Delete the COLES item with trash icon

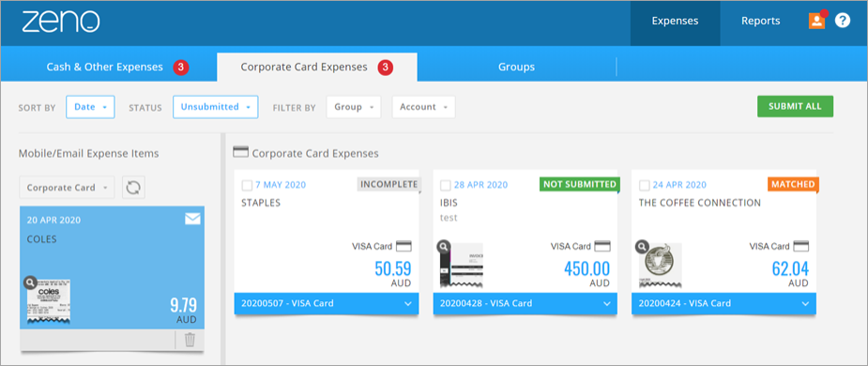click(x=190, y=340)
